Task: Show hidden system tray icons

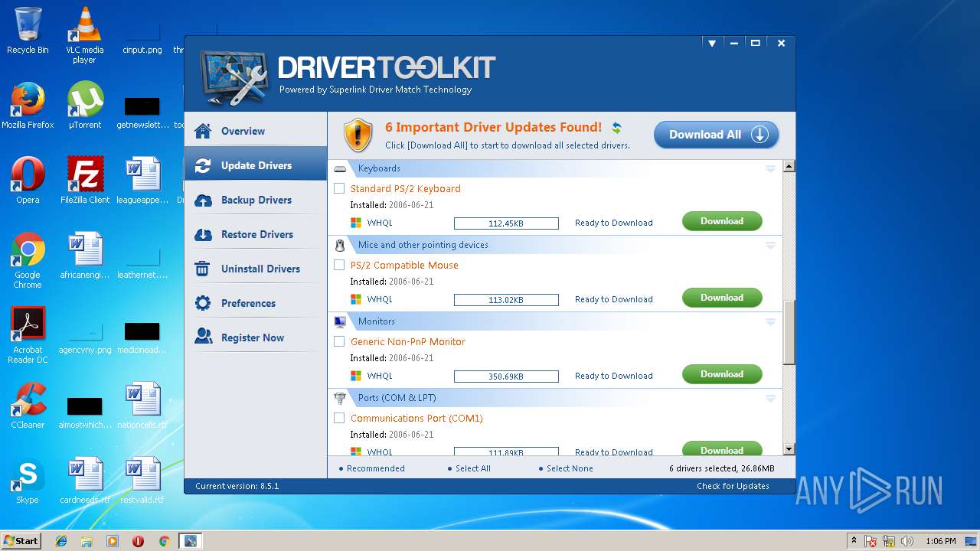Action: 854,541
